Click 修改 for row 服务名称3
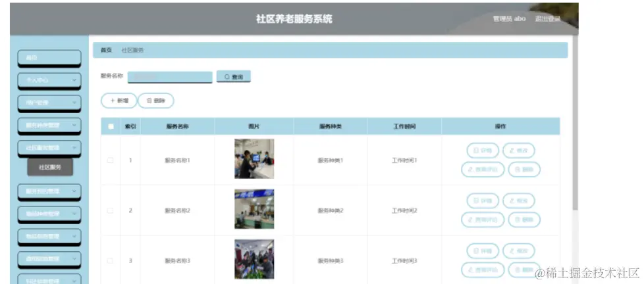The height and width of the screenshot is (284, 644). 519,251
